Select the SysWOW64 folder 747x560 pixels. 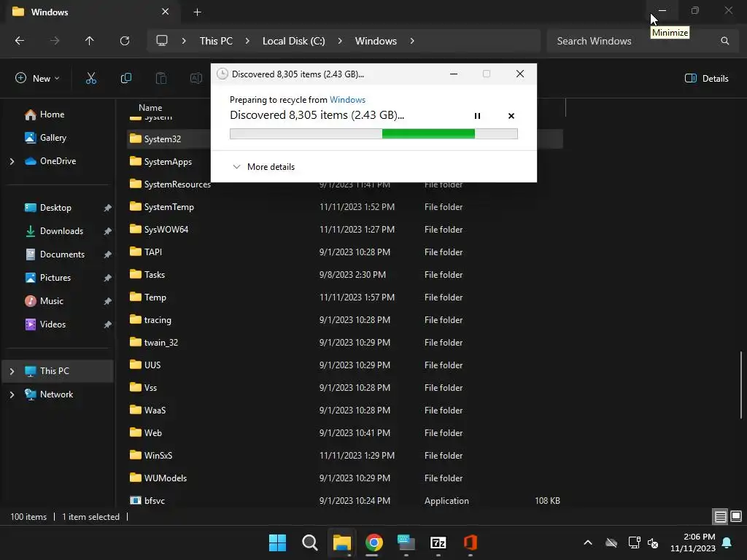(345, 230)
